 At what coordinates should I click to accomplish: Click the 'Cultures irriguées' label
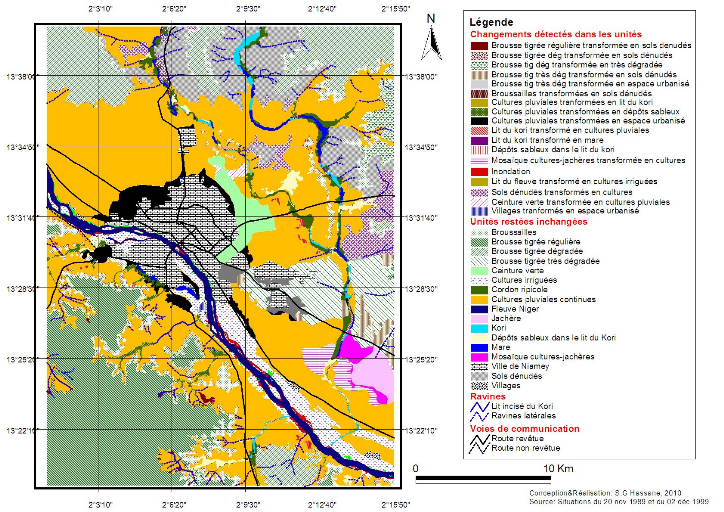coord(524,280)
